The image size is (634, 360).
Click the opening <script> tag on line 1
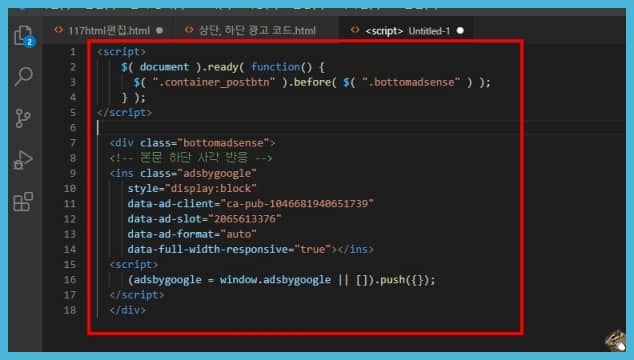[121, 52]
